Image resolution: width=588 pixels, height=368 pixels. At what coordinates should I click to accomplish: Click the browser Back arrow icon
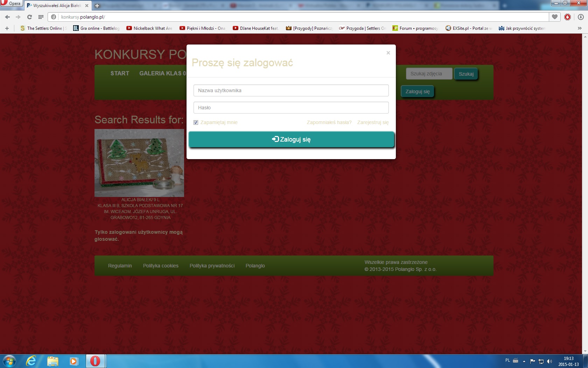click(7, 17)
